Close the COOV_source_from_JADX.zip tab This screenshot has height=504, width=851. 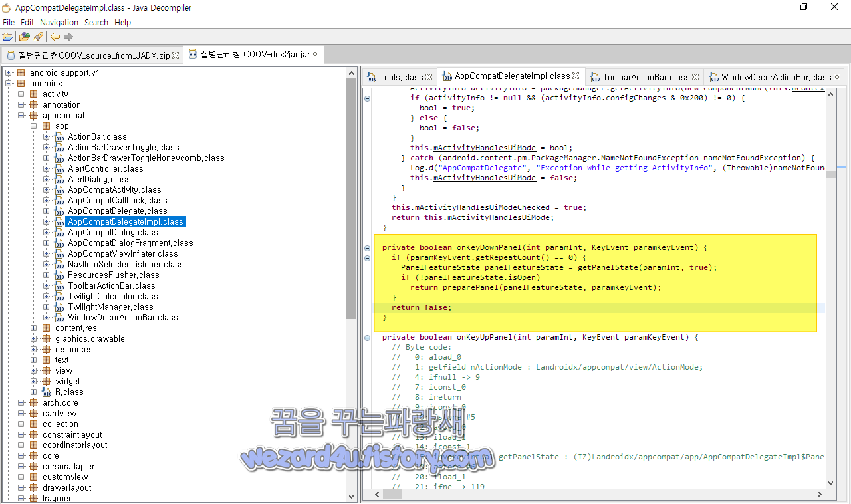[x=176, y=55]
